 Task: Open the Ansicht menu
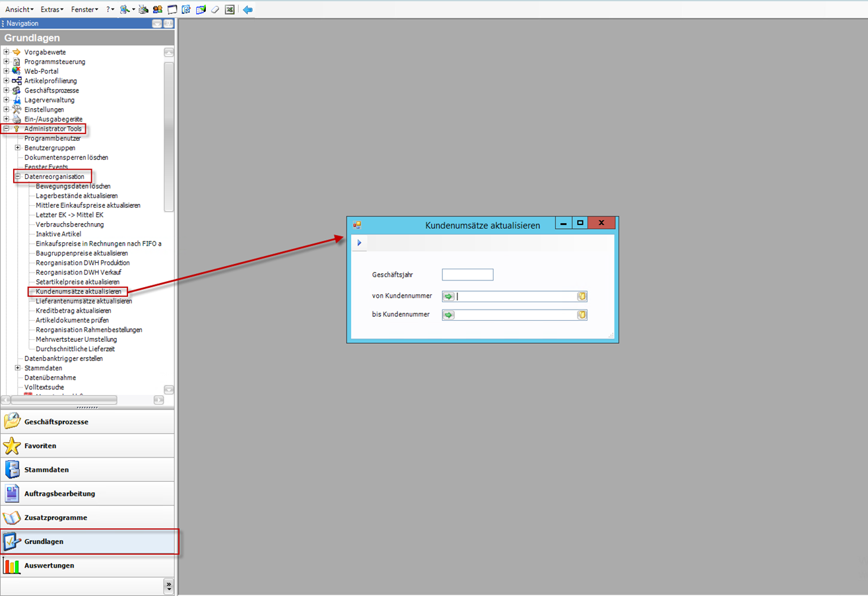click(x=19, y=10)
